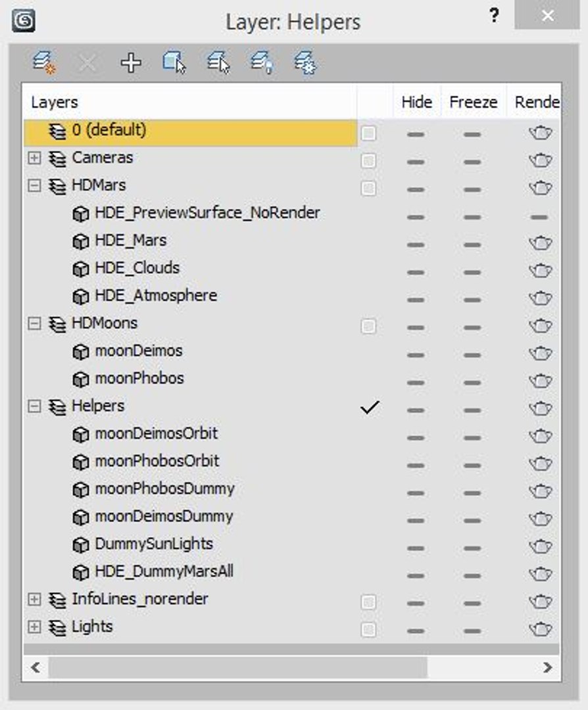588x710 pixels.
Task: Click the 3ds Max app icon in title bar
Action: coord(24,21)
